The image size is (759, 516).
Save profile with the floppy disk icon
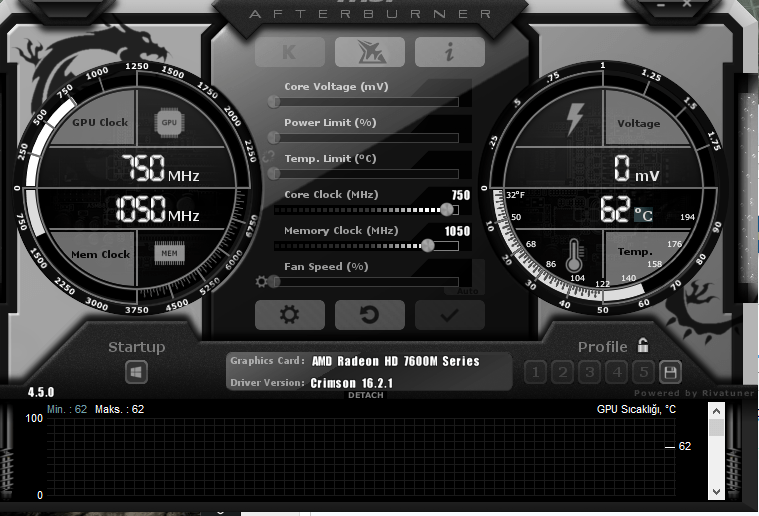click(670, 372)
